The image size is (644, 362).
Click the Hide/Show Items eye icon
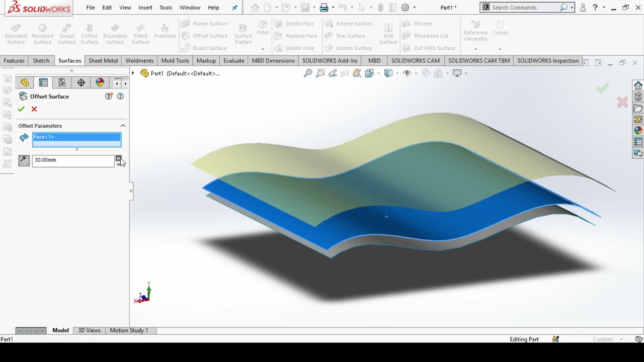click(407, 73)
